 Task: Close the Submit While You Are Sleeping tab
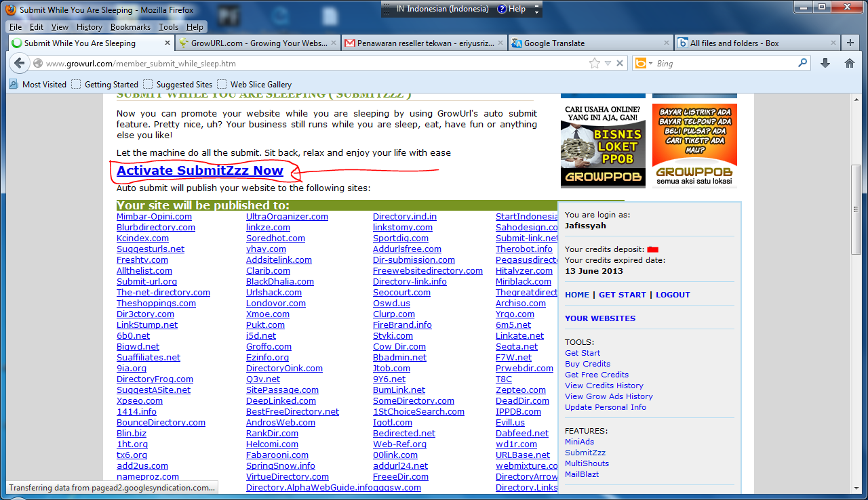[167, 43]
